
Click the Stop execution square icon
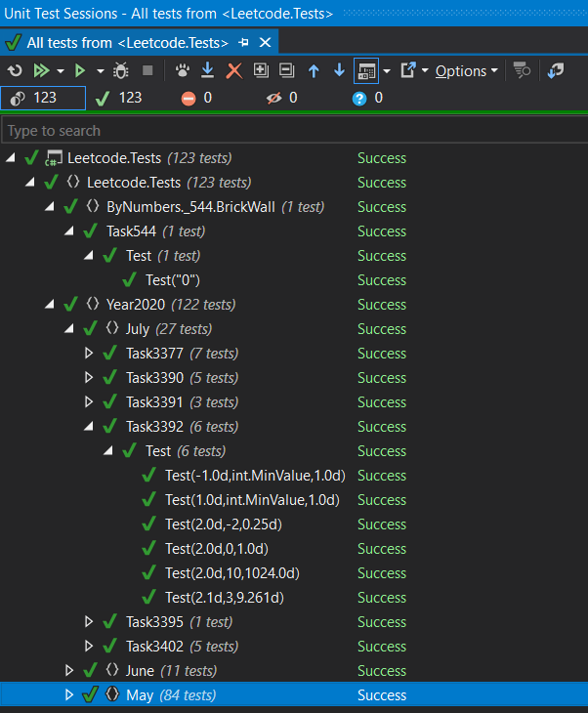(x=147, y=70)
